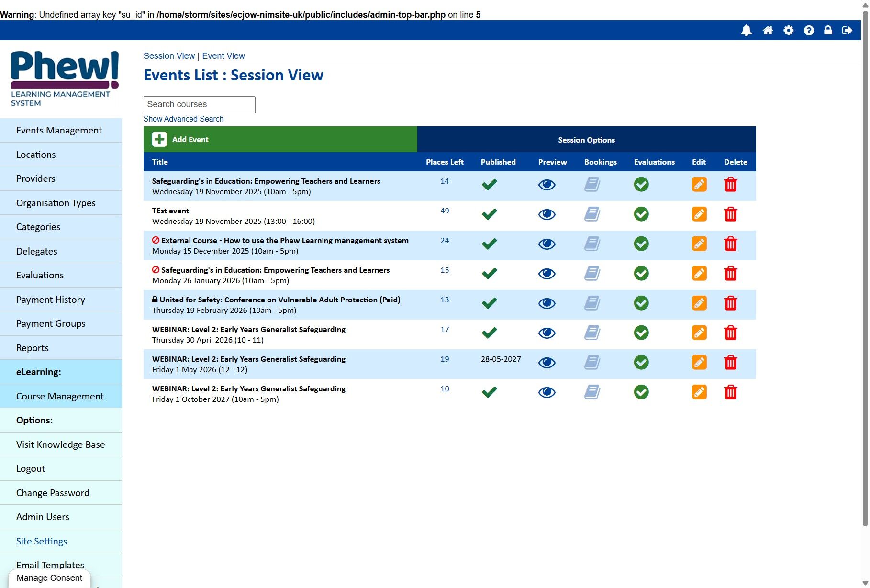This screenshot has height=588, width=870.
Task: Open evaluations for 1 October 2027 webinar
Action: 641,392
